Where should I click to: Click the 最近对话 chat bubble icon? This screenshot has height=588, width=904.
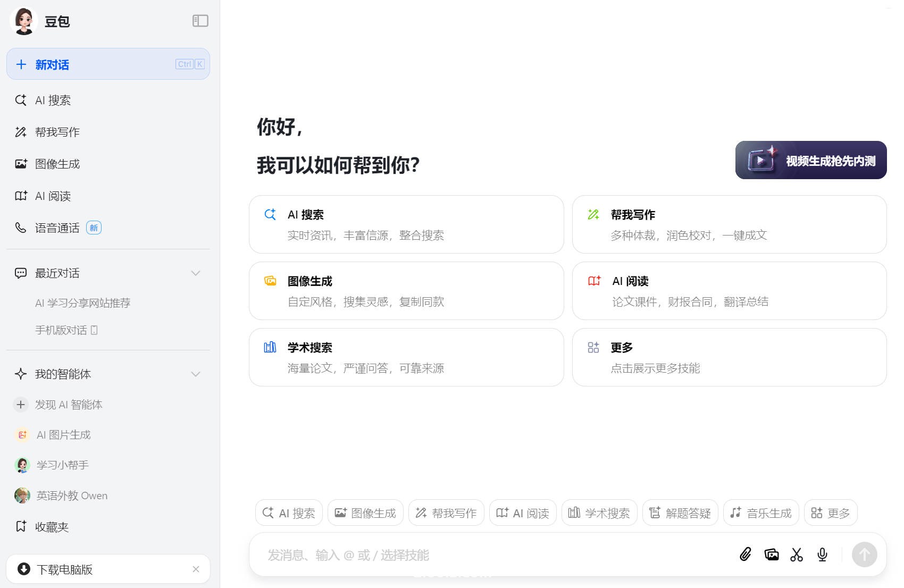pyautogui.click(x=21, y=273)
